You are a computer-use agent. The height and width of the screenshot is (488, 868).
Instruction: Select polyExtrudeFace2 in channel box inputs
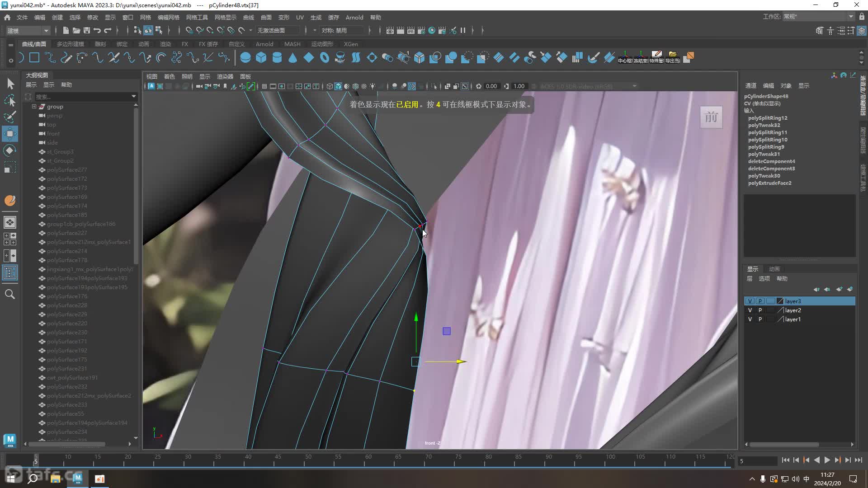(x=769, y=183)
